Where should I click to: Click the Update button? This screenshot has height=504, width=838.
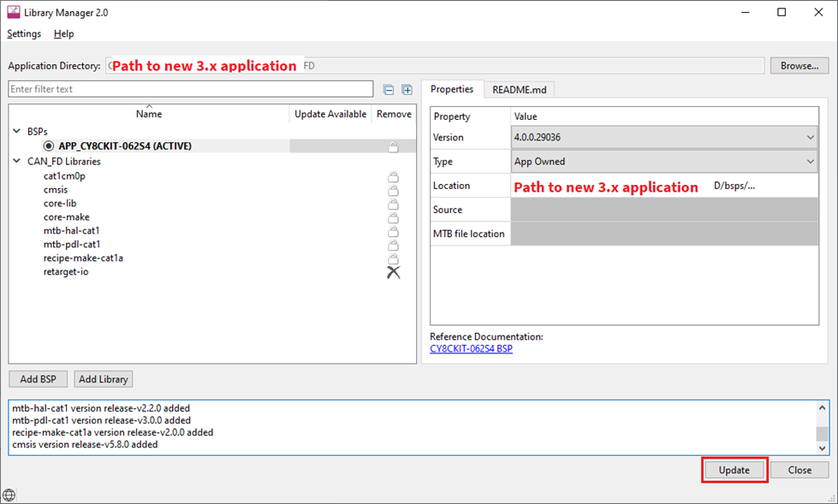tap(734, 470)
